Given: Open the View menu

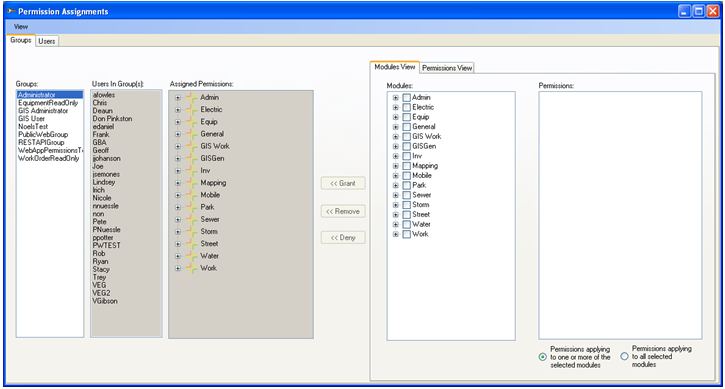Looking at the screenshot, I should click(21, 27).
